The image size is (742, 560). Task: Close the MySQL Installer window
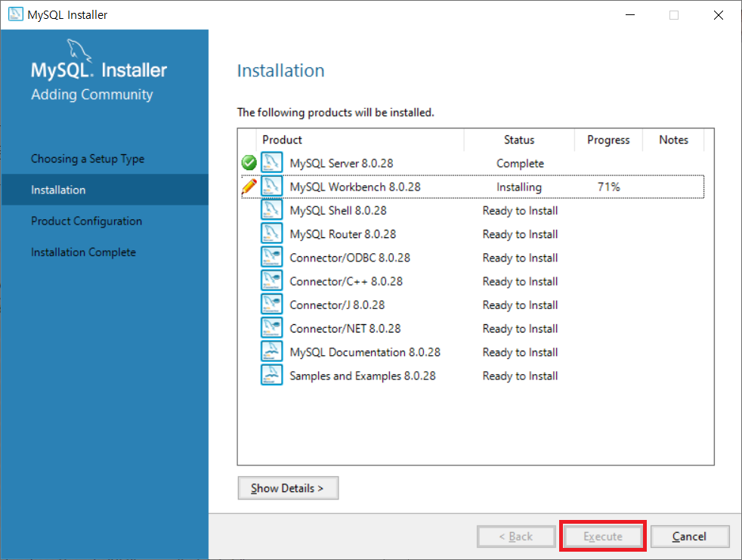click(719, 14)
